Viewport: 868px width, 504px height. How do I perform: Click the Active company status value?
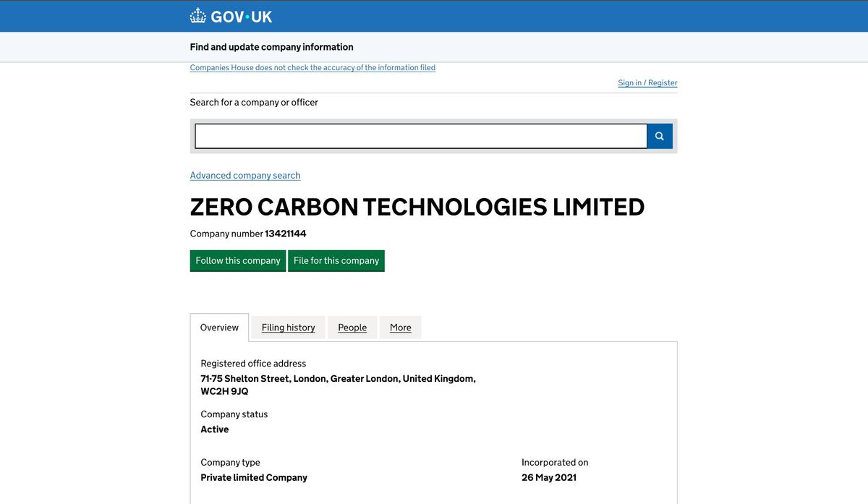click(x=215, y=429)
